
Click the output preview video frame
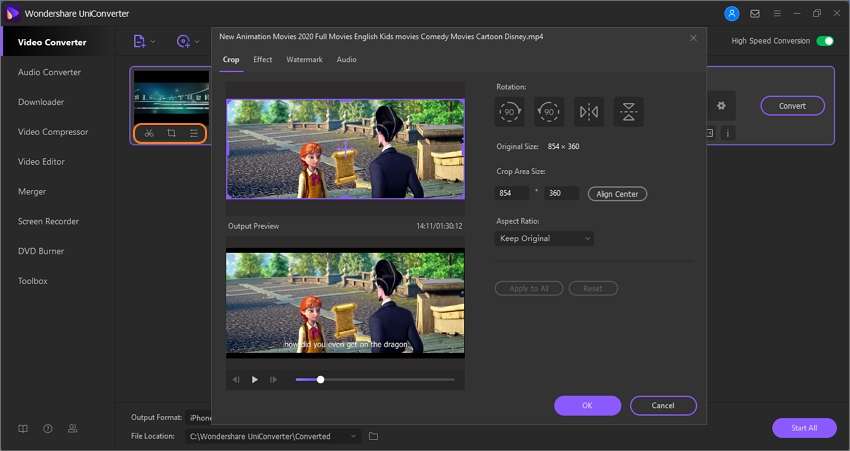[345, 303]
